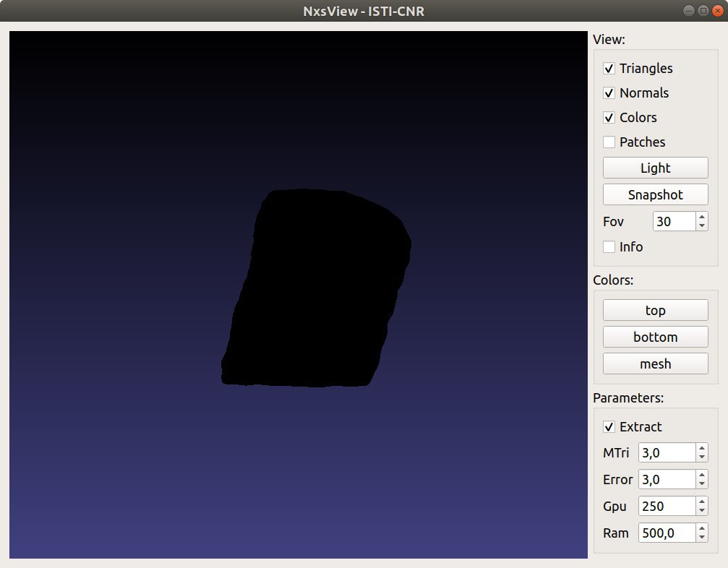Click into the MTri input field
This screenshot has height=568, width=728.
point(667,452)
